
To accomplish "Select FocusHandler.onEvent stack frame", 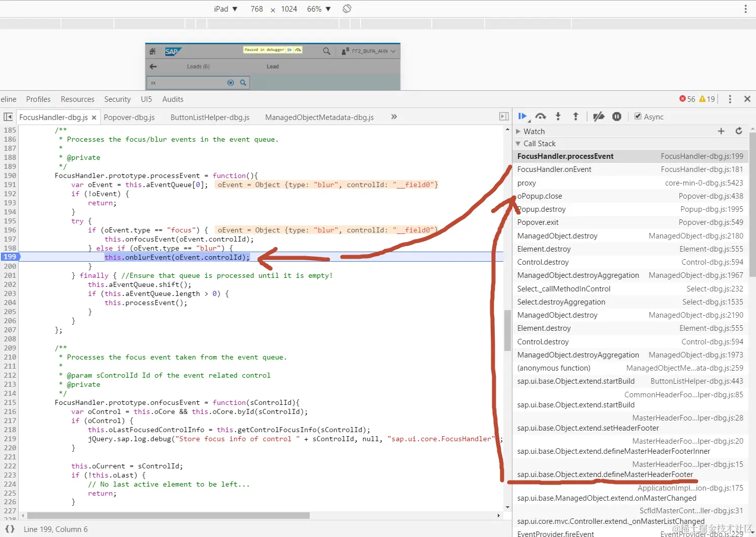I will 630,169.
